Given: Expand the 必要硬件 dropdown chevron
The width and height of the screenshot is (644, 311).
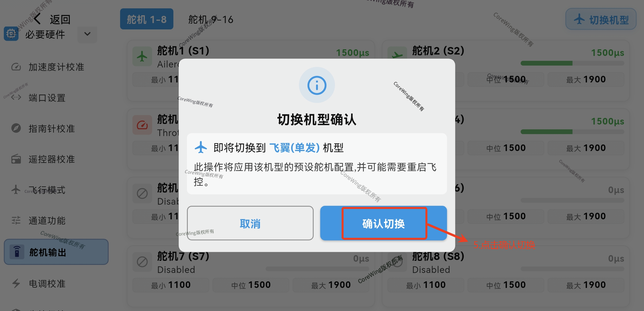Looking at the screenshot, I should click(x=87, y=34).
